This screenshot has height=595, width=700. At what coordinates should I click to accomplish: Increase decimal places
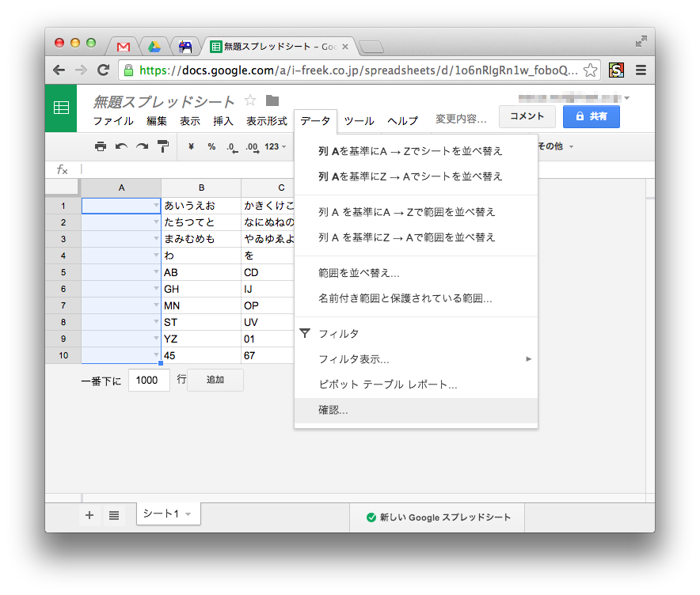click(x=252, y=147)
